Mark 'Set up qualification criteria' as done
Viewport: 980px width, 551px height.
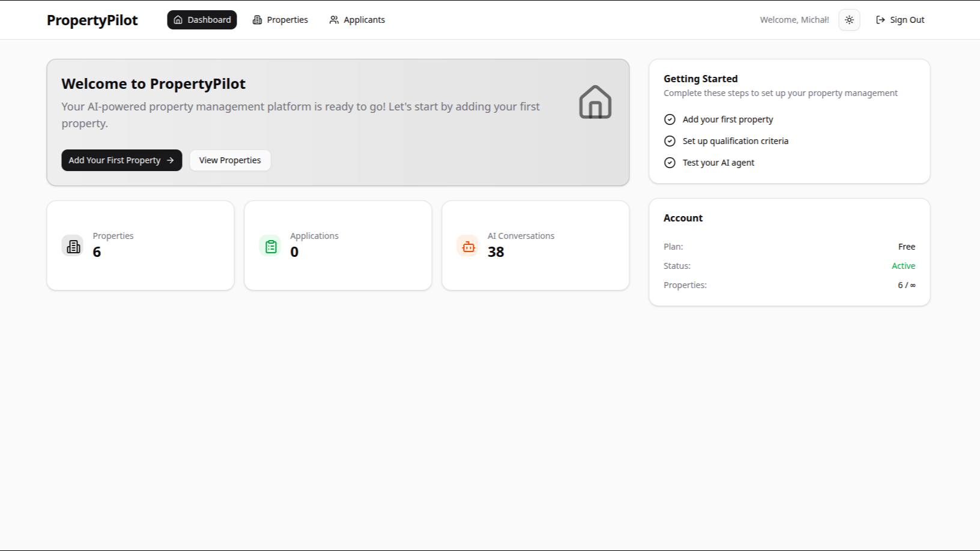pos(670,141)
